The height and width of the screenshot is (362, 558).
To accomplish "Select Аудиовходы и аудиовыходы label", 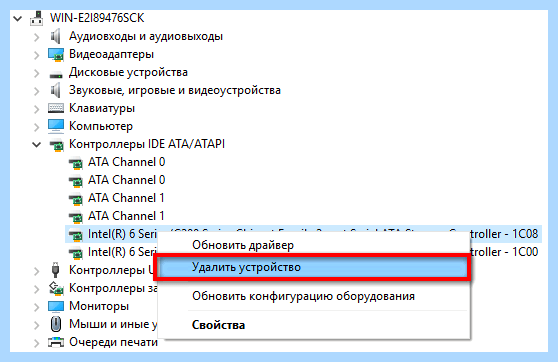I will (146, 36).
